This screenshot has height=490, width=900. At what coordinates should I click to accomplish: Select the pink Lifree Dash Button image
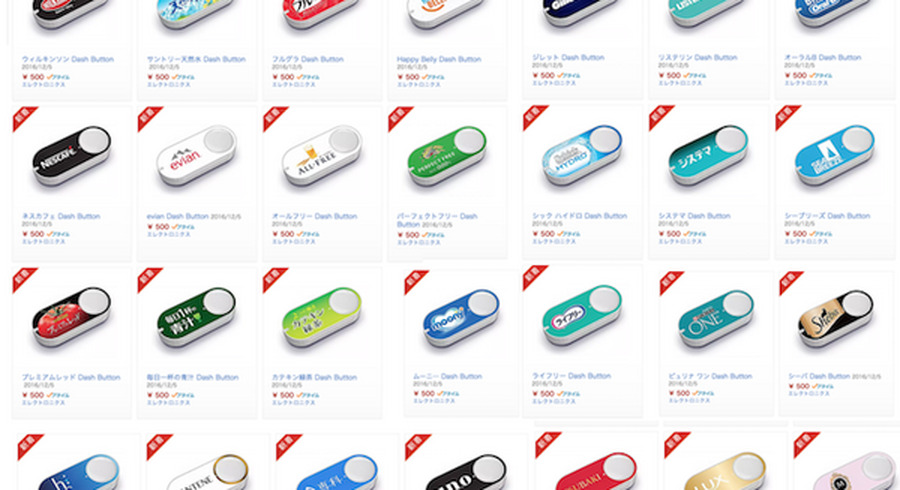(582, 316)
